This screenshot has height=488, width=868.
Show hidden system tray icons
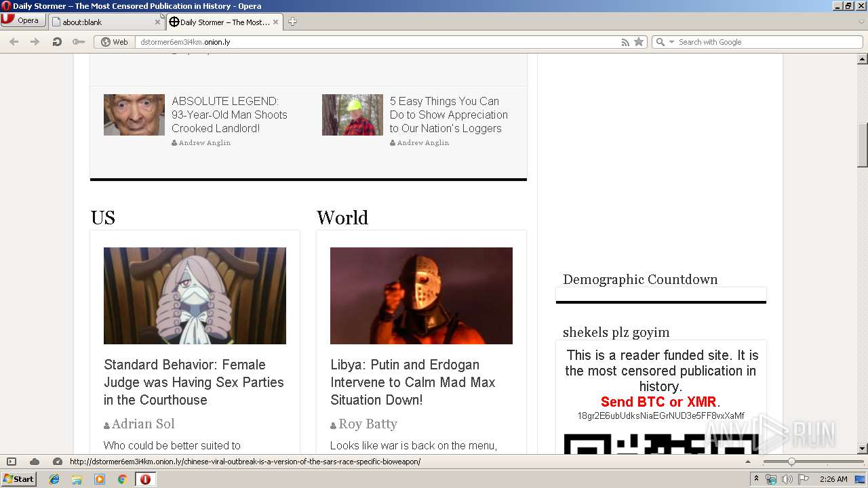coord(756,479)
